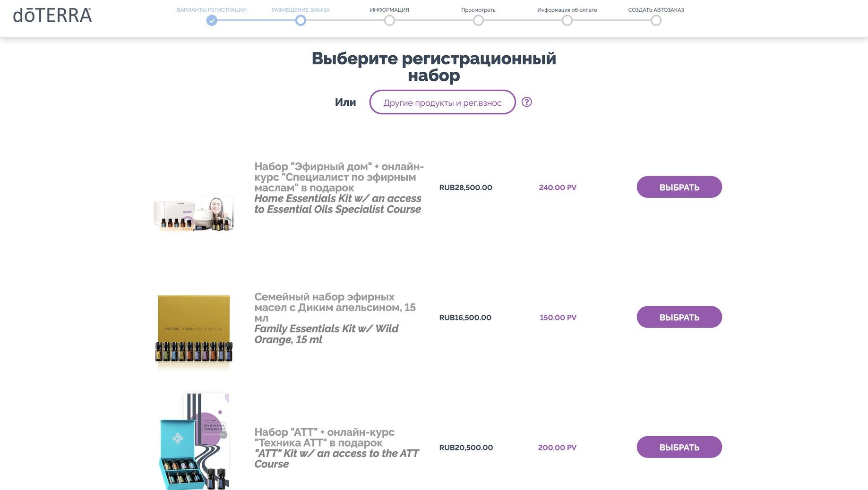
Task: Click the 240.00 PV value
Action: pos(558,187)
